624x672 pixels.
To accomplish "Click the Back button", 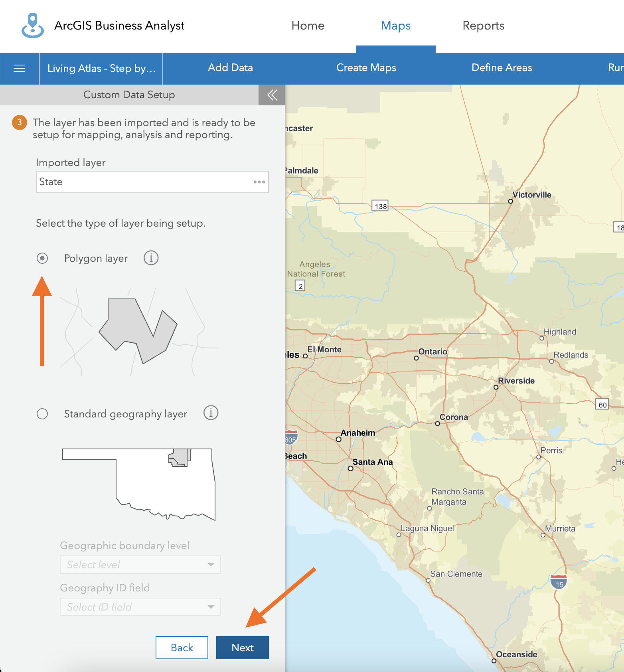I will tap(182, 648).
